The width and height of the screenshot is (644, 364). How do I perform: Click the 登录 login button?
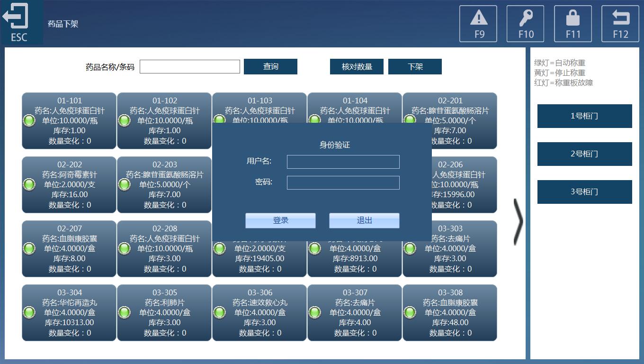[x=280, y=220]
